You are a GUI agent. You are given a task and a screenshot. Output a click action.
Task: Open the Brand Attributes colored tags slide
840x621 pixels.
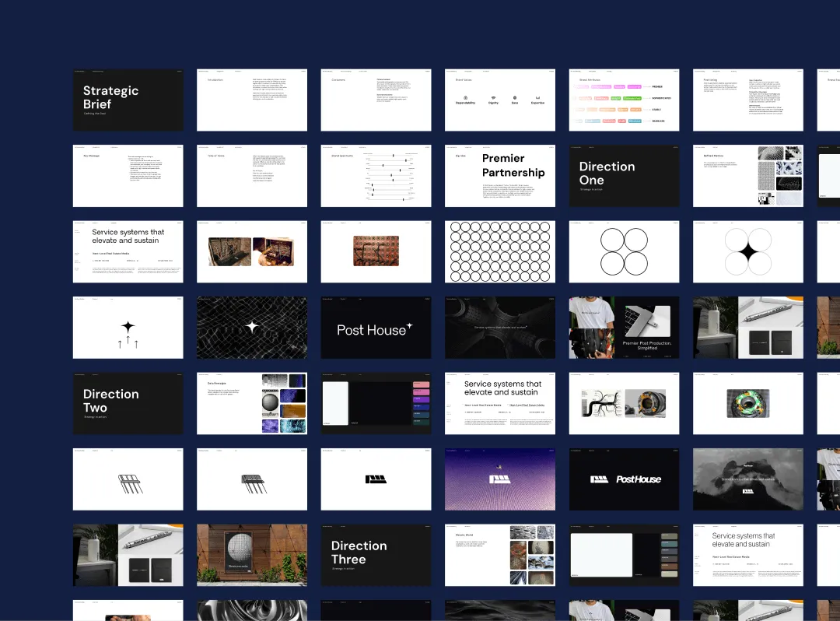[624, 100]
